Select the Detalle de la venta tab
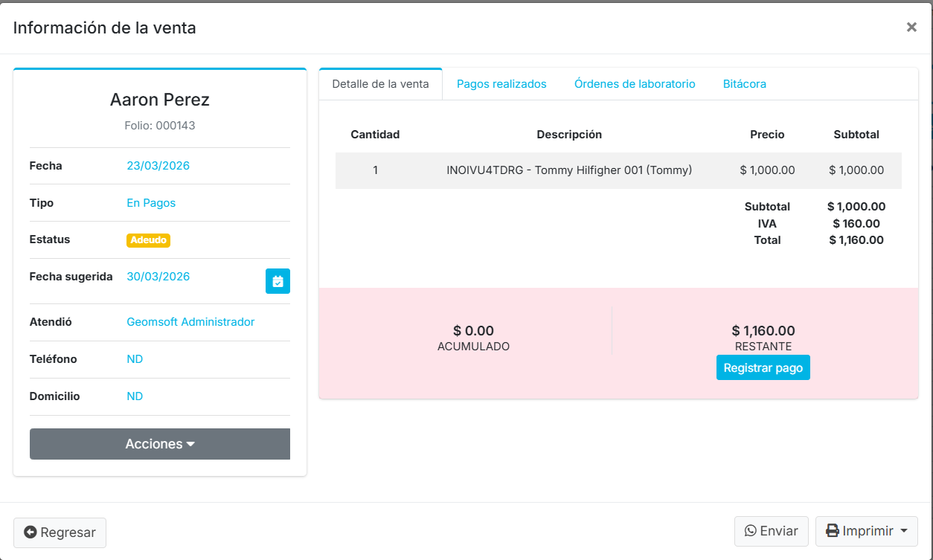 380,84
